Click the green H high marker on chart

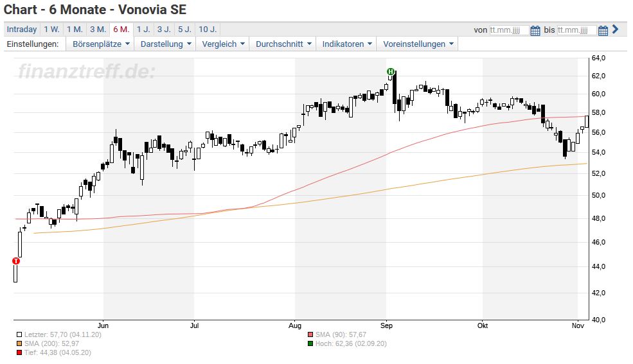(390, 72)
